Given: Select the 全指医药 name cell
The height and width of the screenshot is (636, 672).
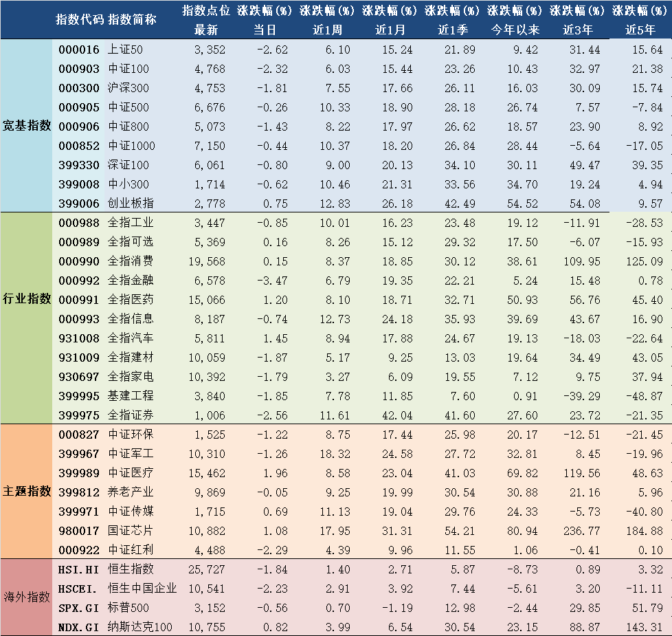Looking at the screenshot, I should (x=131, y=300).
